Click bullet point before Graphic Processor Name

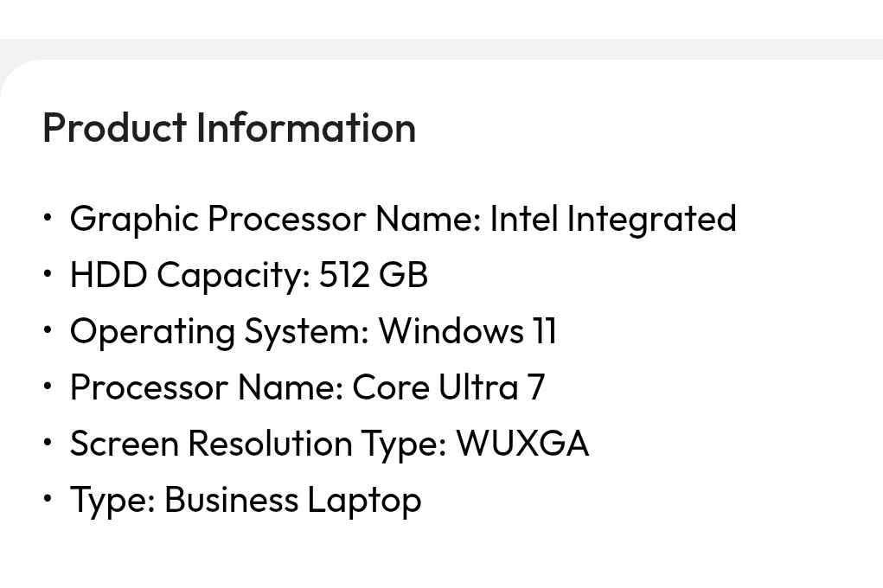click(x=48, y=218)
